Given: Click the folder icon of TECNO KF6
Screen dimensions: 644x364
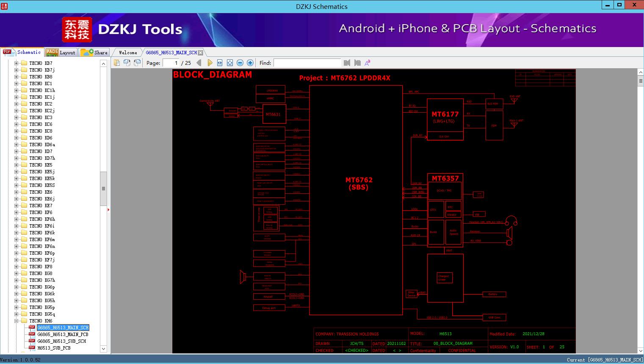Looking at the screenshot, I should 24,212.
